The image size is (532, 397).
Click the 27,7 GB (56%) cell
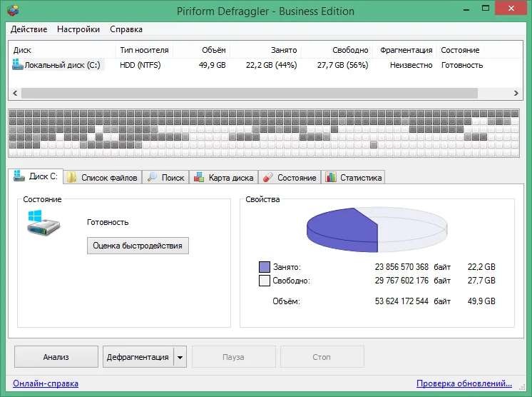click(343, 65)
